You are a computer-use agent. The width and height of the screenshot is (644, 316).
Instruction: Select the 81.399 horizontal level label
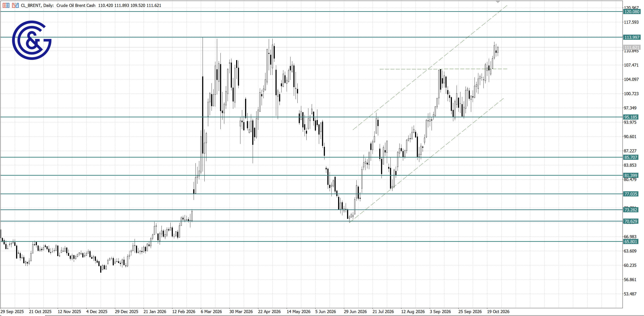(x=631, y=176)
